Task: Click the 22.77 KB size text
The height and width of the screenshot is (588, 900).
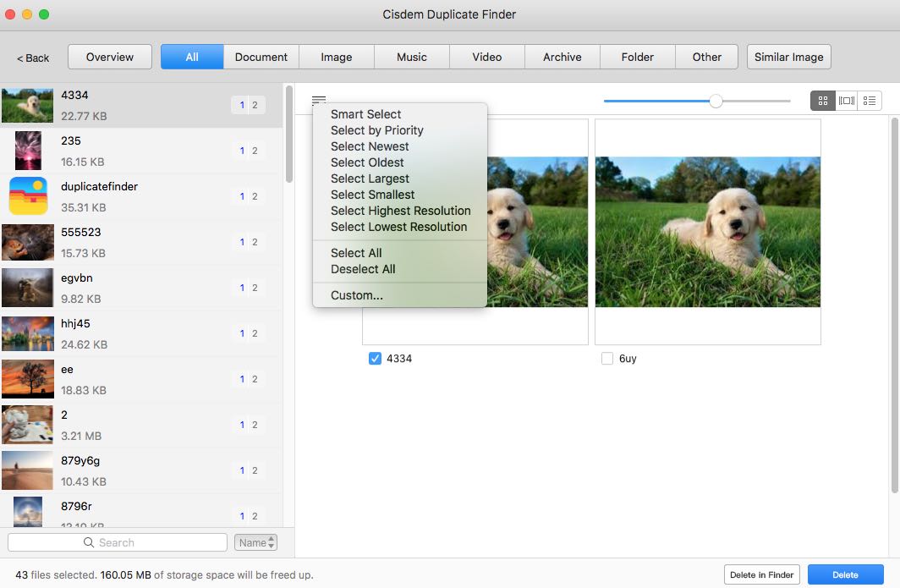Action: pos(84,116)
